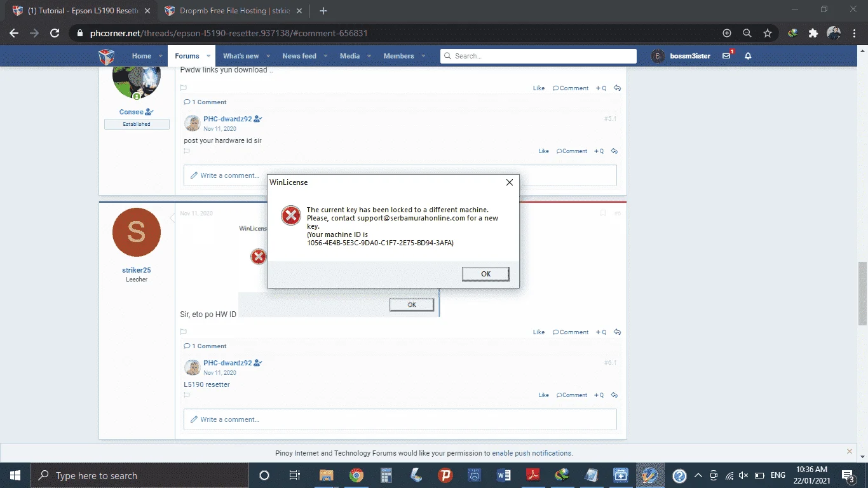Bookmark this page with the star icon
Image resolution: width=868 pixels, height=488 pixels.
(768, 33)
